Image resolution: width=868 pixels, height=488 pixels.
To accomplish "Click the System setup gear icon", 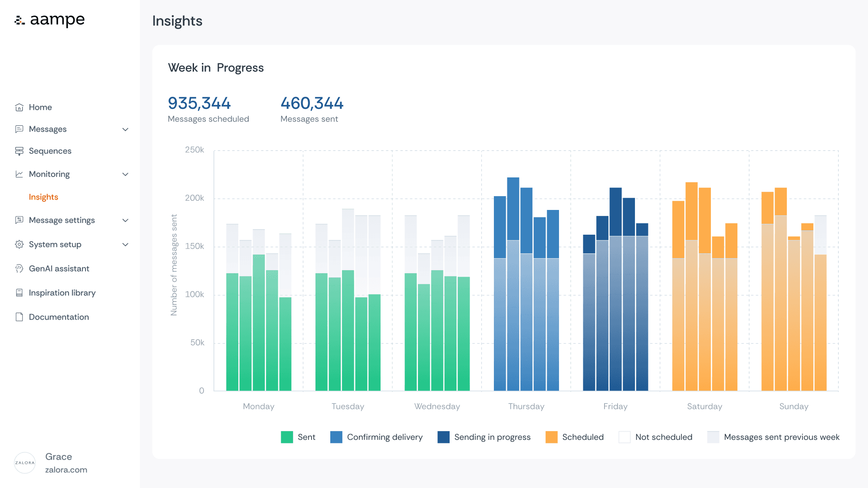I will [19, 244].
